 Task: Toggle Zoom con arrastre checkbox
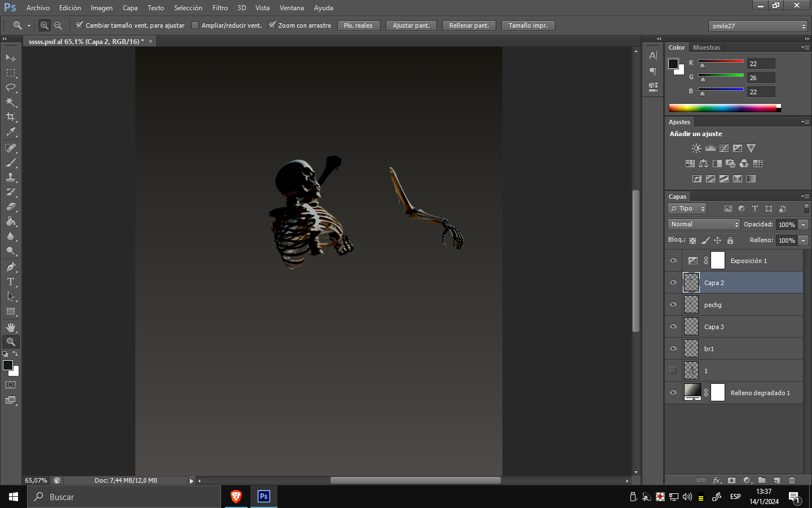click(272, 25)
